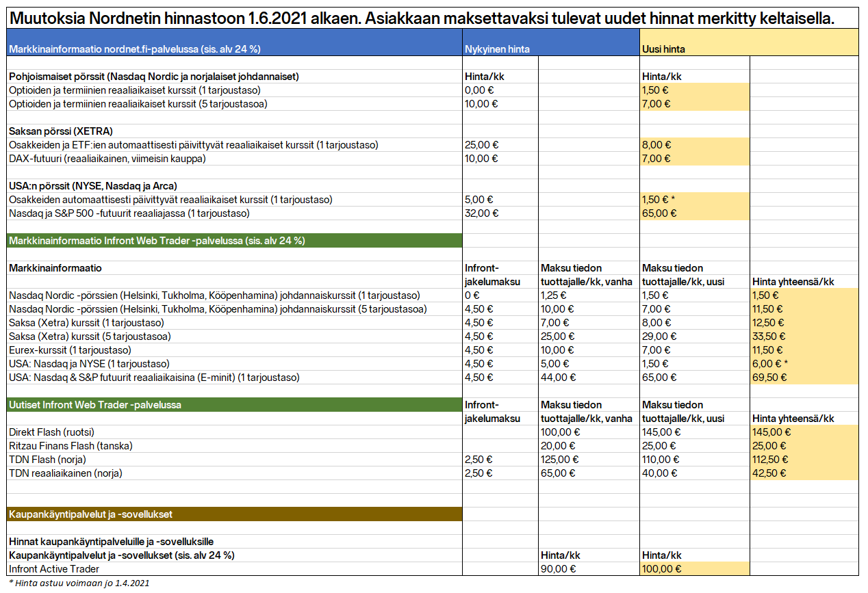Viewport: 868px width, 593px height.
Task: Click the "Saksan pörssi (XETRA)" heading
Action: coord(61,131)
